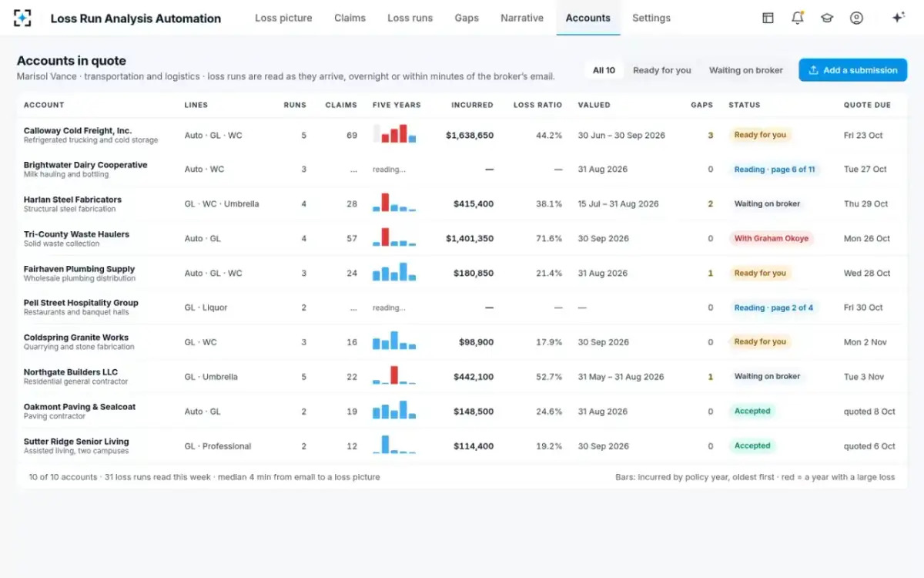The width and height of the screenshot is (924, 578).
Task: Click the app logo icon
Action: (23, 18)
